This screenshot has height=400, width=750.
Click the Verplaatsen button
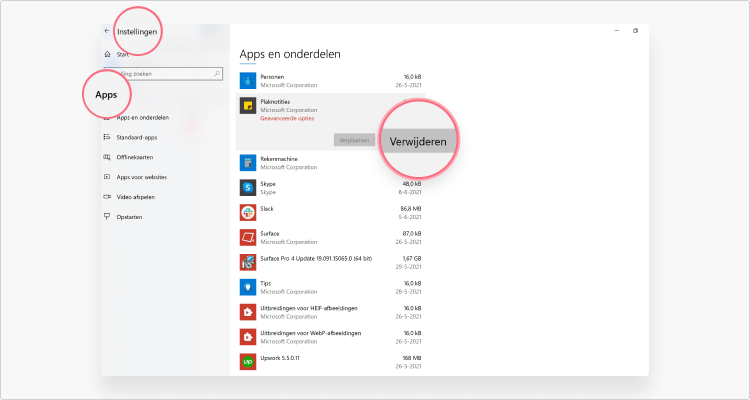pos(354,141)
